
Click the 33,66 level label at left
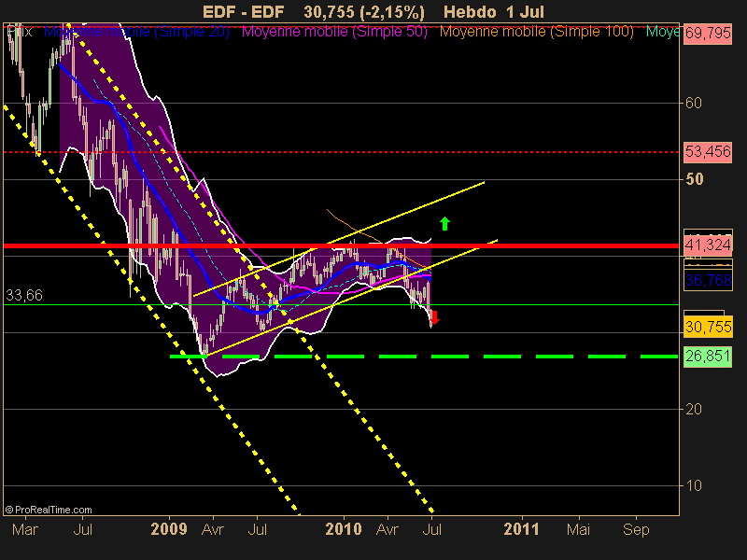click(24, 296)
